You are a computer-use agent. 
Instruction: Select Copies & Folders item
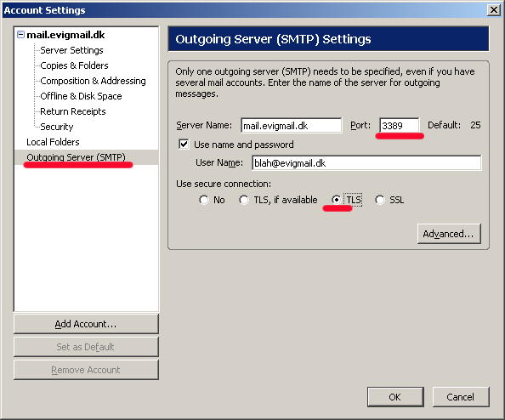[x=74, y=65]
